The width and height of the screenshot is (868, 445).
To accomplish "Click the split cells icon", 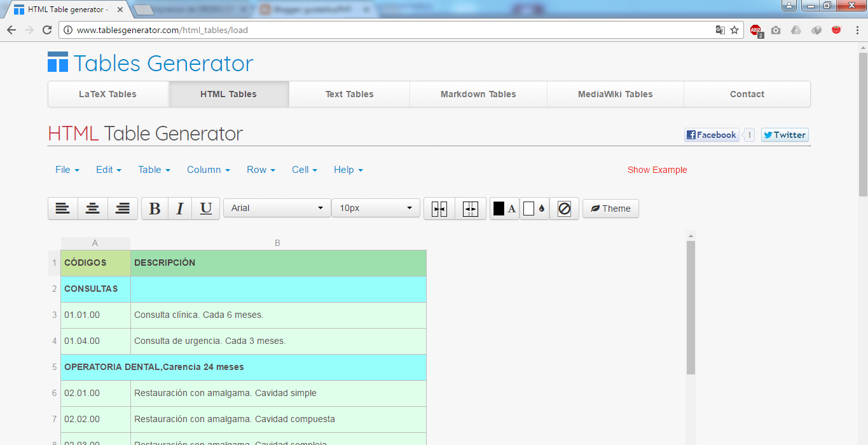I will coord(470,209).
